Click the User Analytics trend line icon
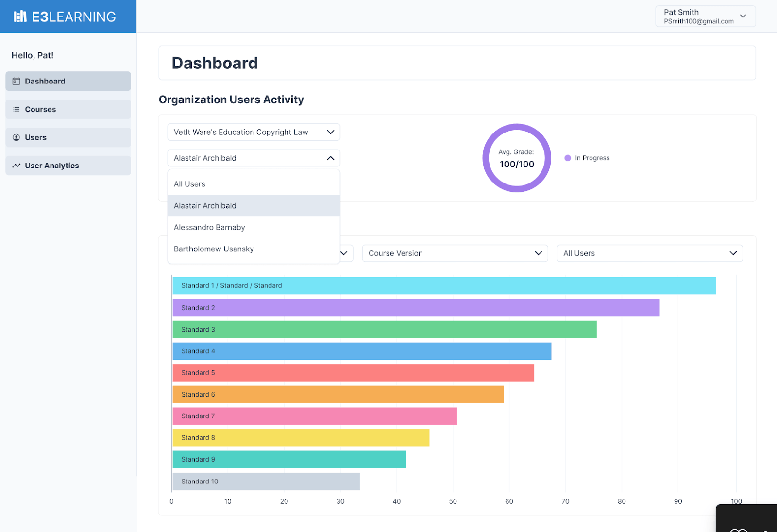This screenshot has width=777, height=532. [x=16, y=166]
